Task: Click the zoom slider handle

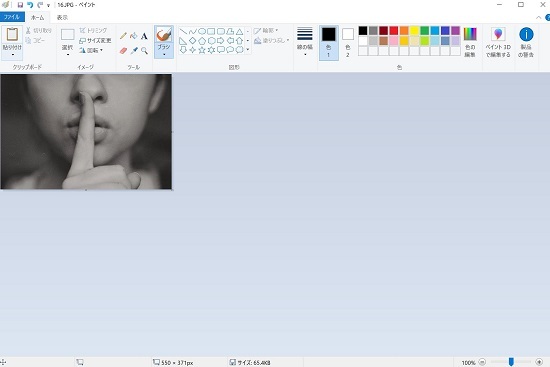Action: (511, 362)
